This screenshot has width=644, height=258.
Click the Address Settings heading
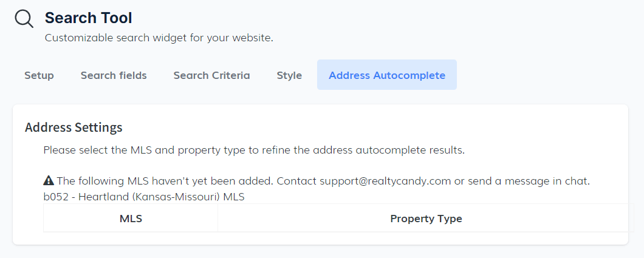click(x=74, y=127)
